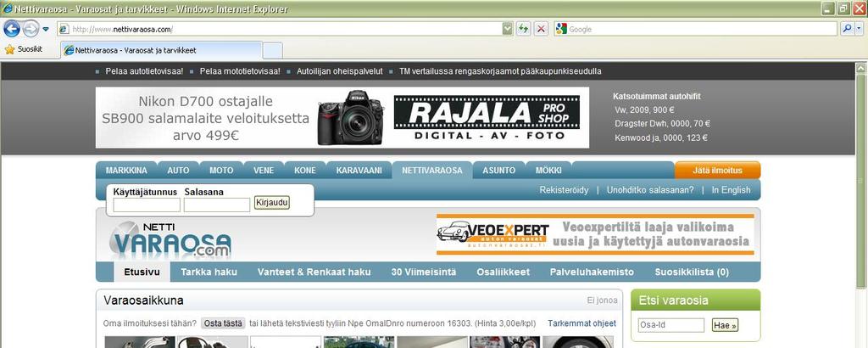The image size is (868, 348).
Task: Click the red Stop loading icon
Action: coord(541,29)
